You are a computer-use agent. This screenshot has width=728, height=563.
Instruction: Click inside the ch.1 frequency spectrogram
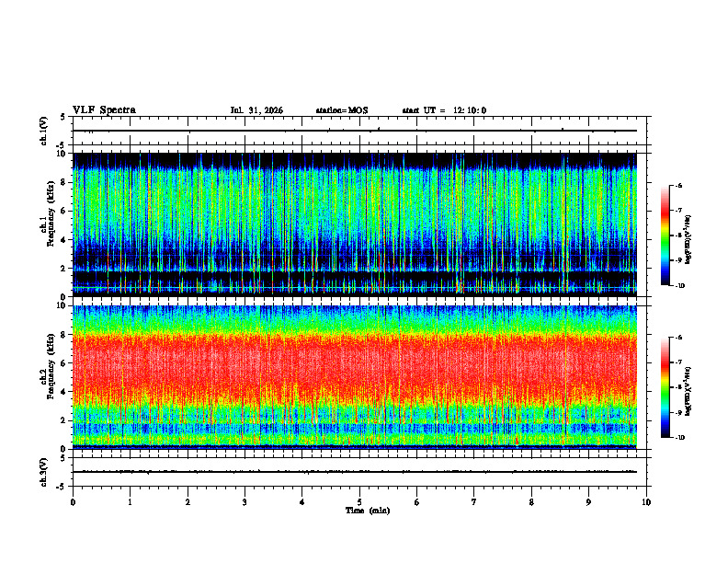click(x=355, y=224)
